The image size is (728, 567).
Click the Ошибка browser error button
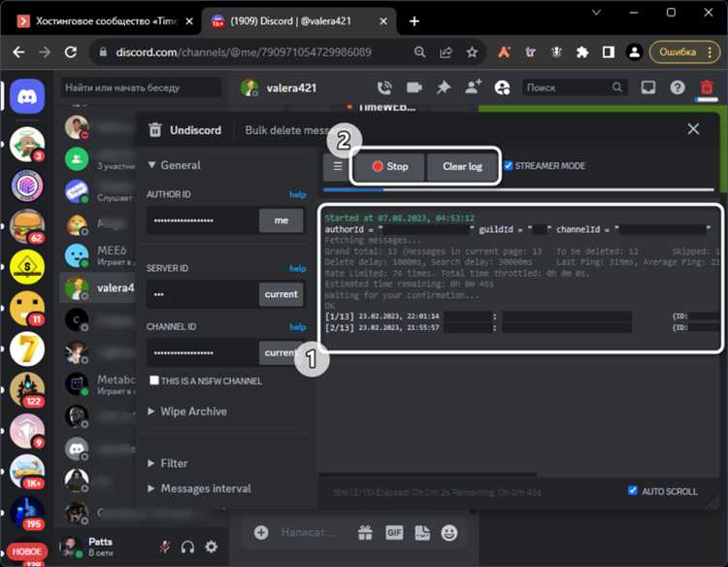pos(684,52)
